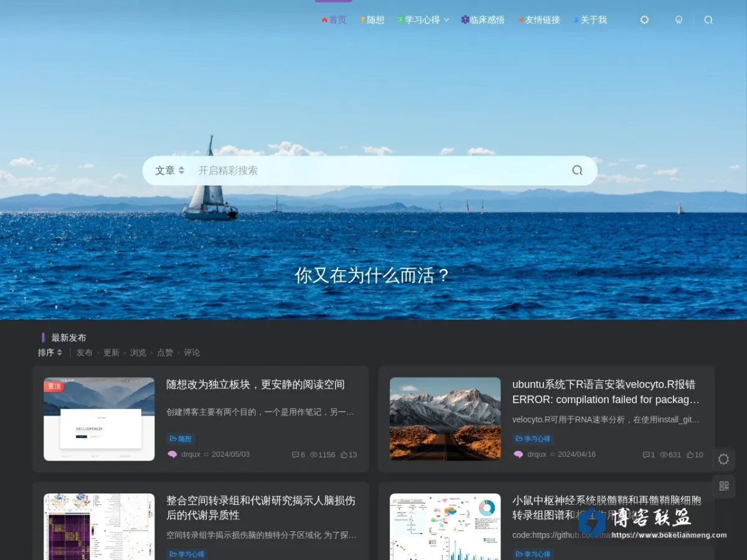Open the 友情链接 menu item
The height and width of the screenshot is (560, 747).
coord(539,20)
